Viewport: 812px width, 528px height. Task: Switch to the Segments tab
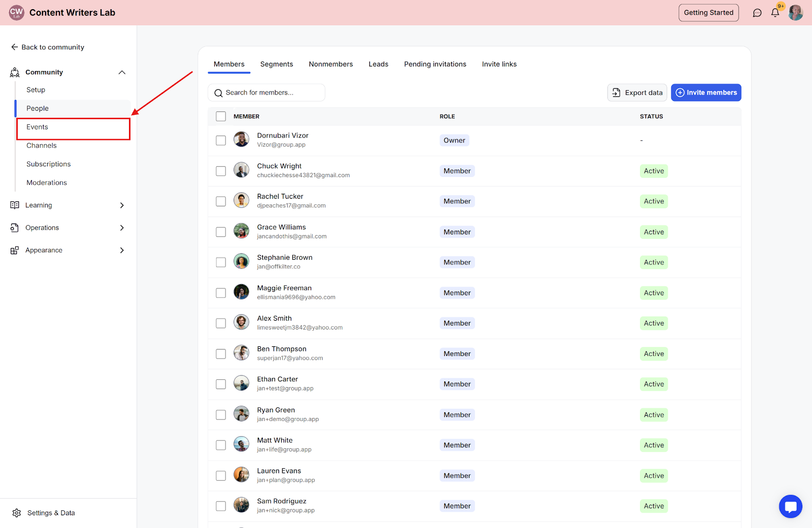coord(277,64)
